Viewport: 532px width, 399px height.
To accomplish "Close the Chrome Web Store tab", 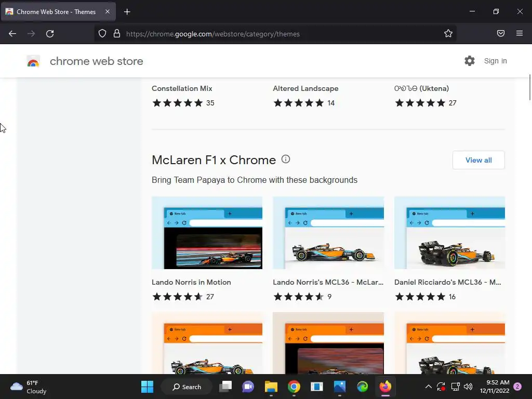I will [107, 11].
